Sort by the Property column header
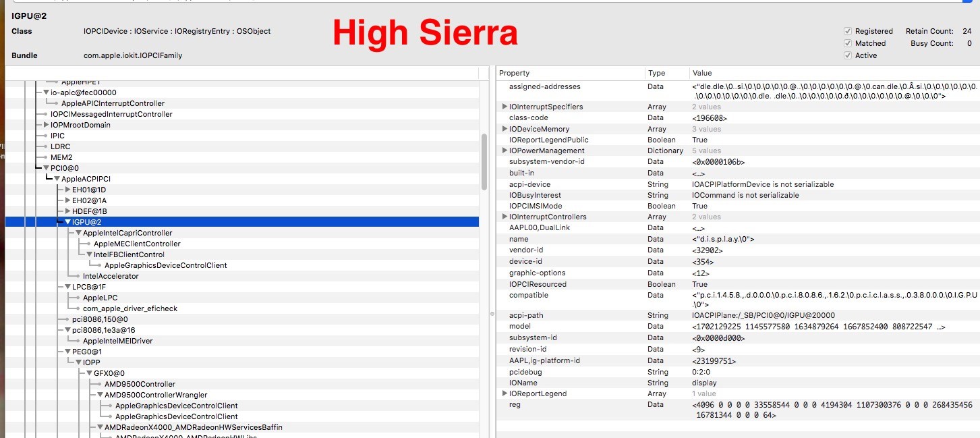Viewport: 980px width, 438px height. (x=570, y=73)
